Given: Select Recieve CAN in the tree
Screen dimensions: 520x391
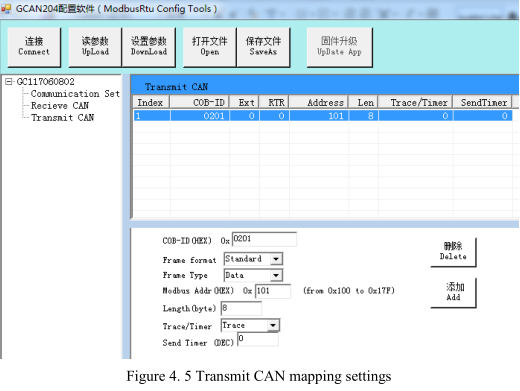Looking at the screenshot, I should [60, 106].
